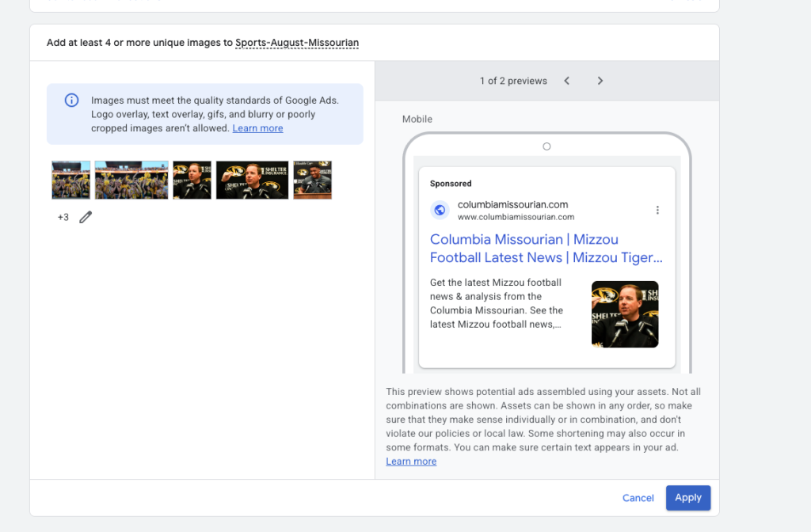Click the columbiamissourian.com site name
The width and height of the screenshot is (811, 532).
pos(512,205)
